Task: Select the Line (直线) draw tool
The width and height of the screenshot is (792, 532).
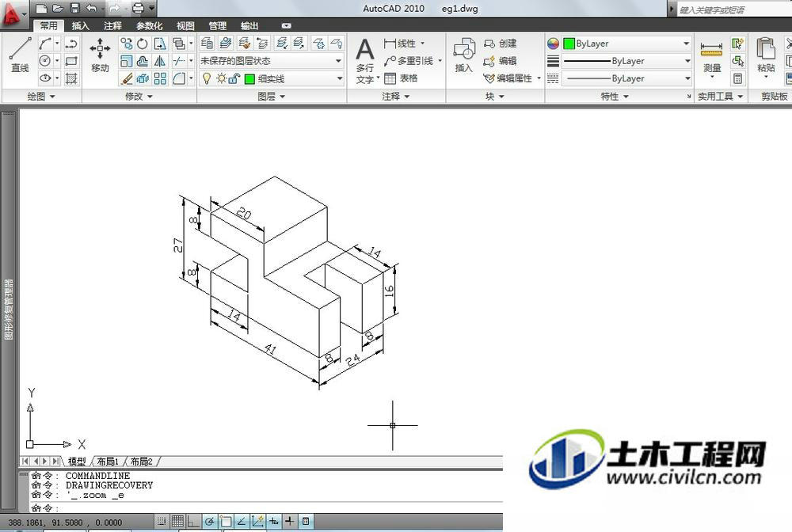Action: (21, 55)
